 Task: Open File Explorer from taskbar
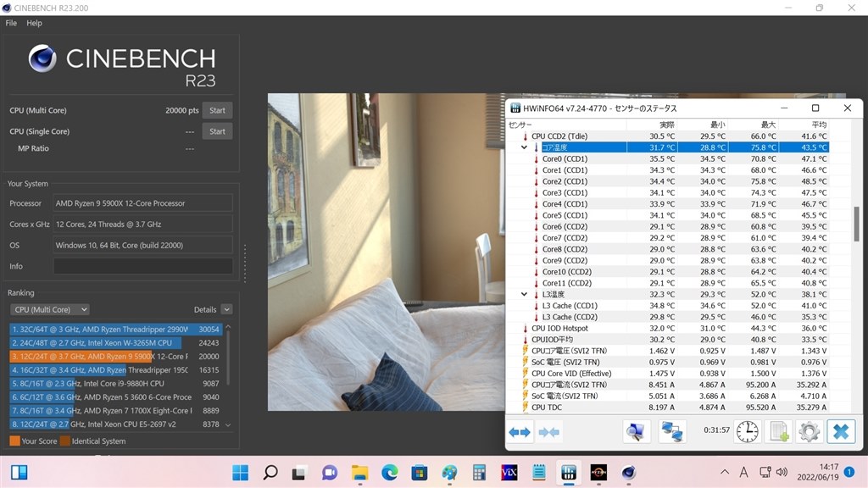point(359,473)
